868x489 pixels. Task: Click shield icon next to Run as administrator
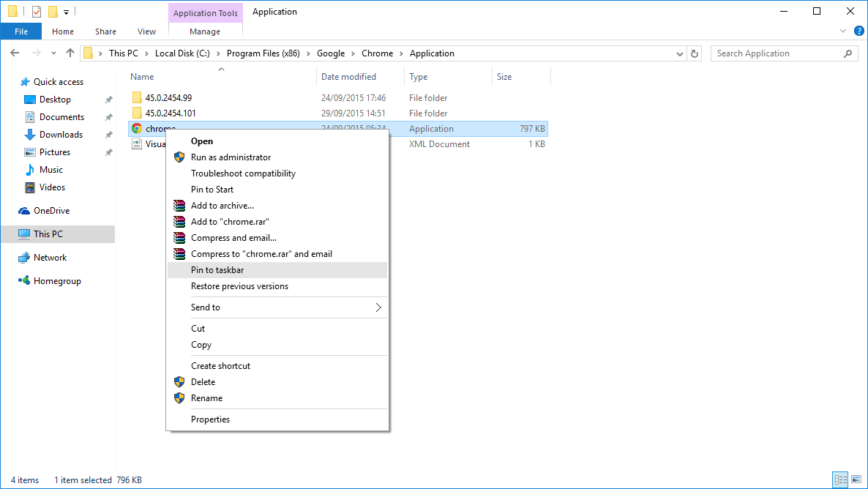(x=179, y=157)
